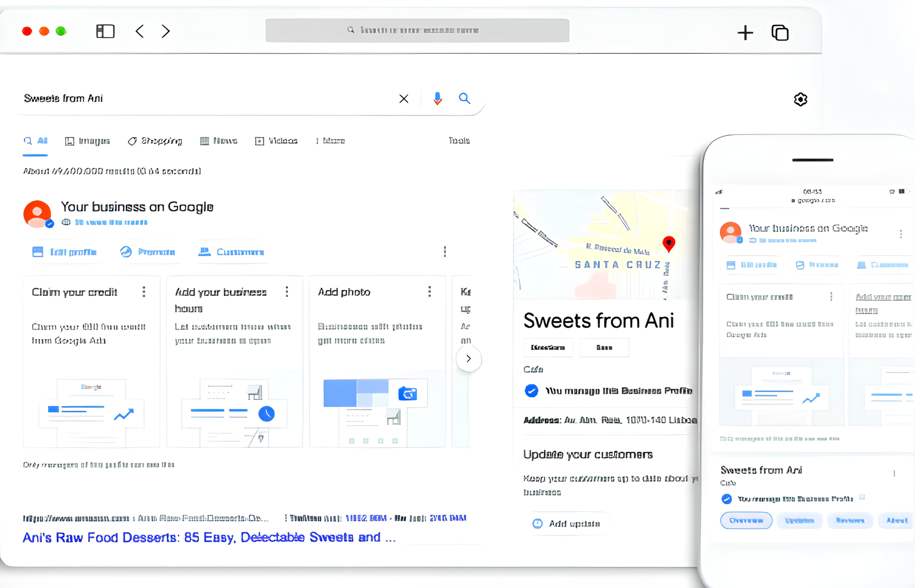The width and height of the screenshot is (915, 588).
Task: Activate voice search with the microphone icon
Action: [x=437, y=98]
